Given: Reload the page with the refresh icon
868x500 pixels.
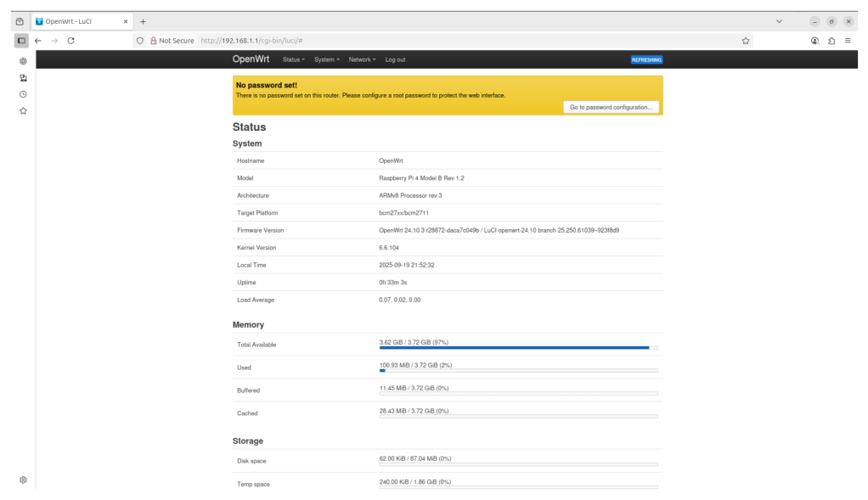Looking at the screenshot, I should 70,40.
